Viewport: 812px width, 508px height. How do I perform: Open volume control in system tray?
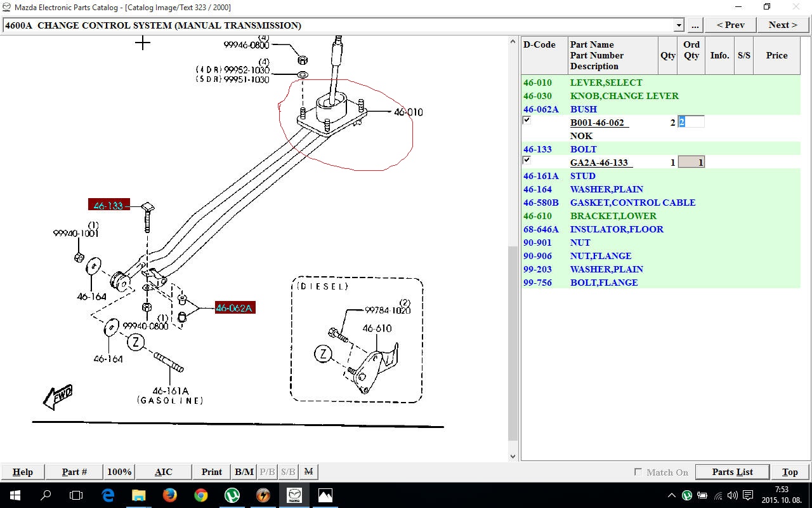(732, 495)
